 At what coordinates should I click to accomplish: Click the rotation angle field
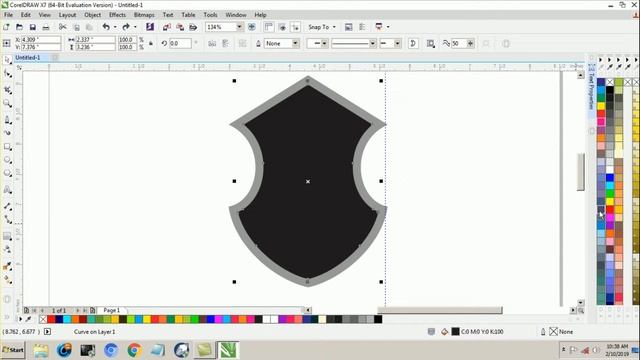point(180,43)
